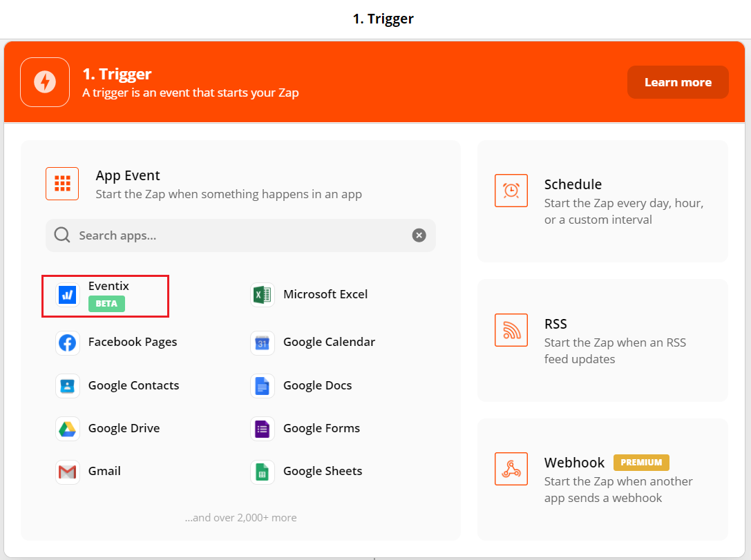The height and width of the screenshot is (560, 751).
Task: Click 'Start the Zap when something happens' subtitle
Action: pyautogui.click(x=229, y=194)
